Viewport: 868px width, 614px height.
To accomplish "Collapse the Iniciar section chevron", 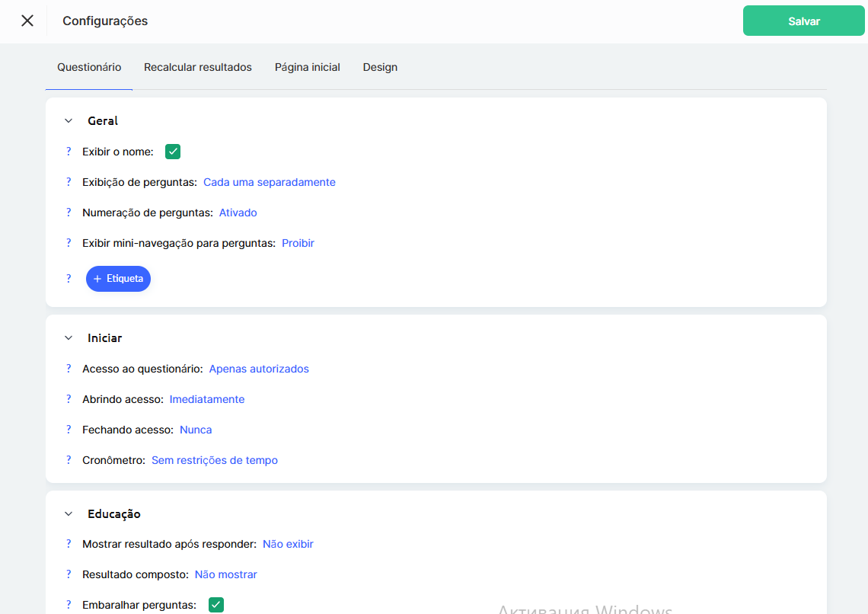I will pyautogui.click(x=69, y=338).
